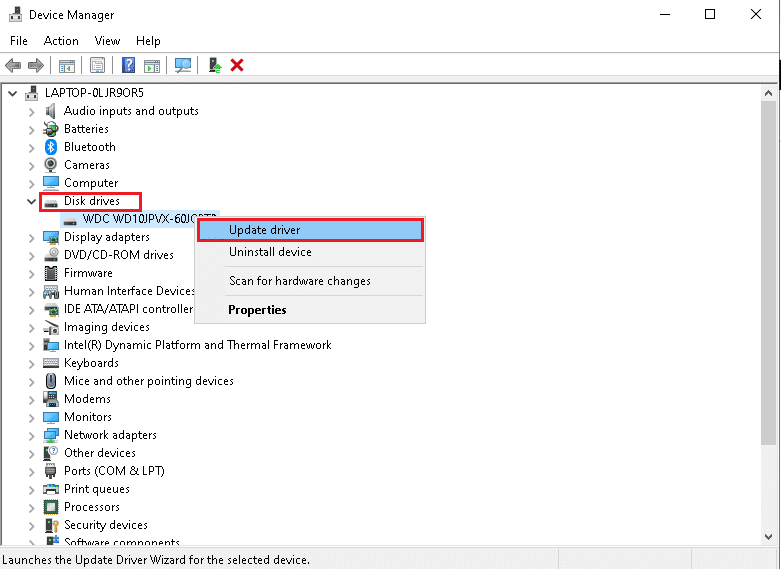Screen dimensions: 781x569
Task: Select the Processors tree item
Action: point(92,507)
